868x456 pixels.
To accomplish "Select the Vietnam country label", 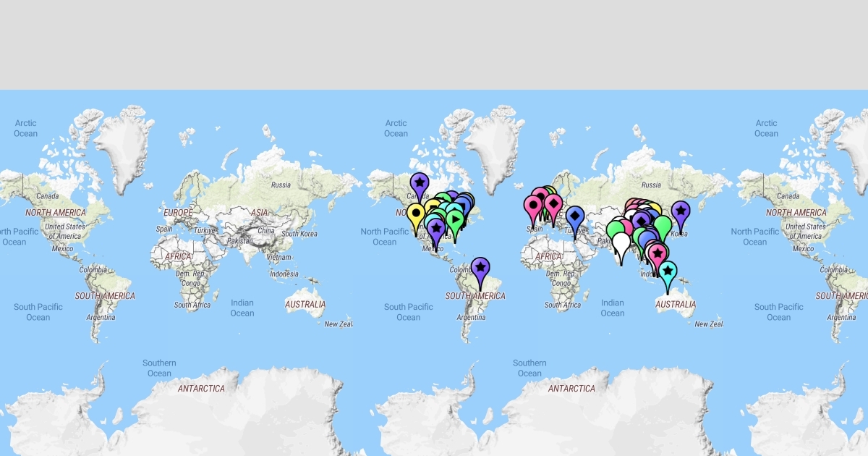I will [x=278, y=257].
